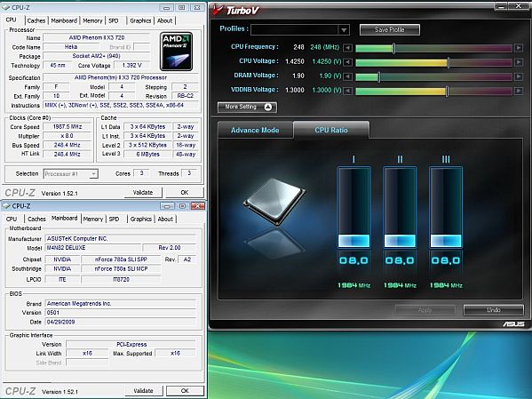Screen dimensions: 532x399
Task: Click the AMD Phenom II logo
Action: (x=176, y=52)
